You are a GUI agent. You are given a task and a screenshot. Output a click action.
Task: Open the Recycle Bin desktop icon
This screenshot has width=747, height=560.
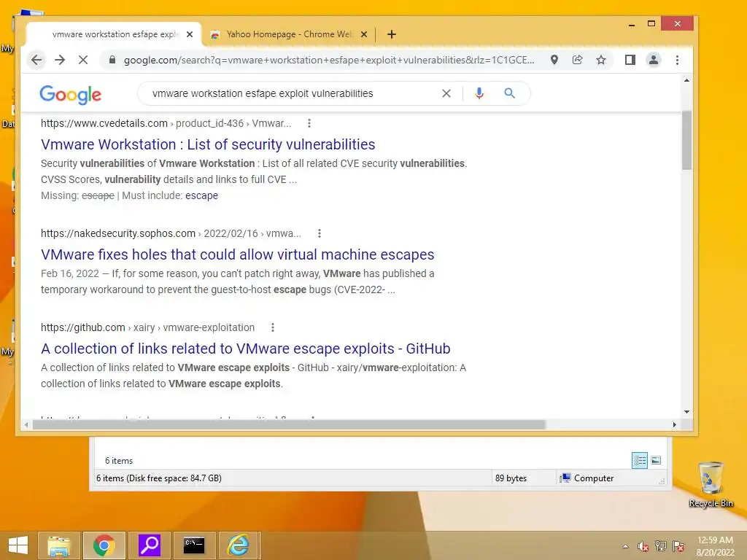(x=711, y=484)
